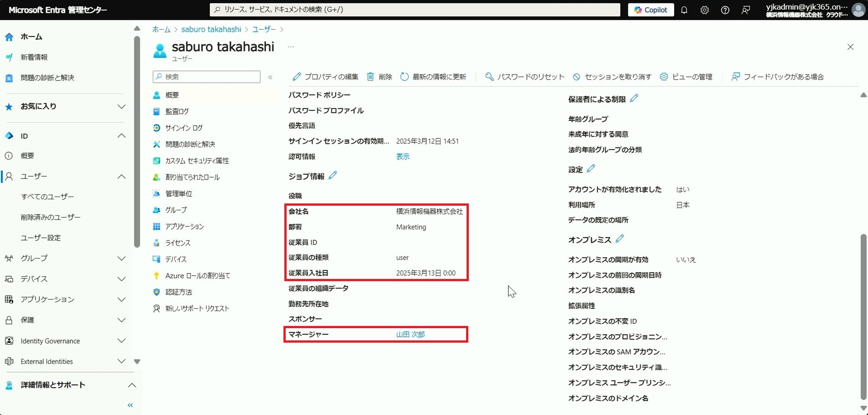Click the Copilot button
The image size is (868, 415).
click(651, 10)
